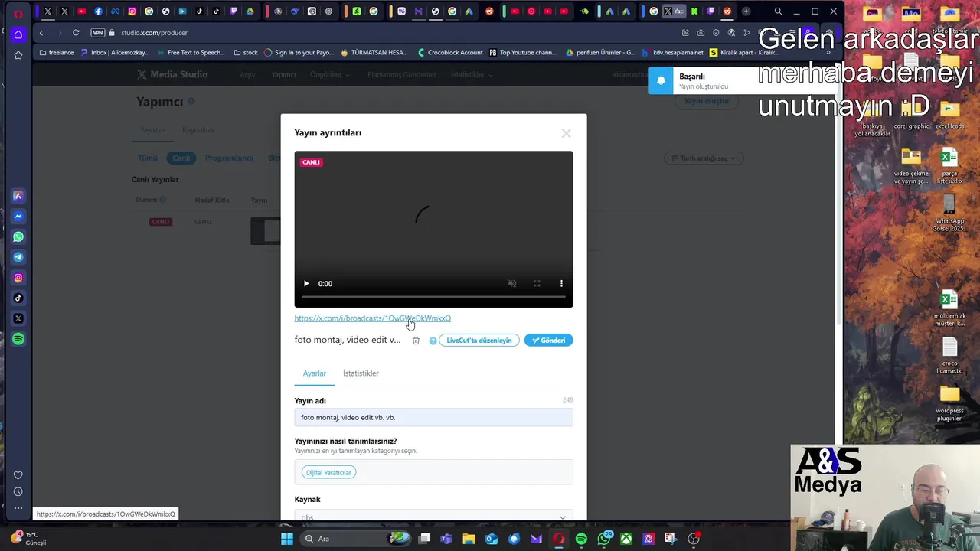Screen dimensions: 980x551
Task: Open WhatsApp in Opera sidebar
Action: coord(18,237)
